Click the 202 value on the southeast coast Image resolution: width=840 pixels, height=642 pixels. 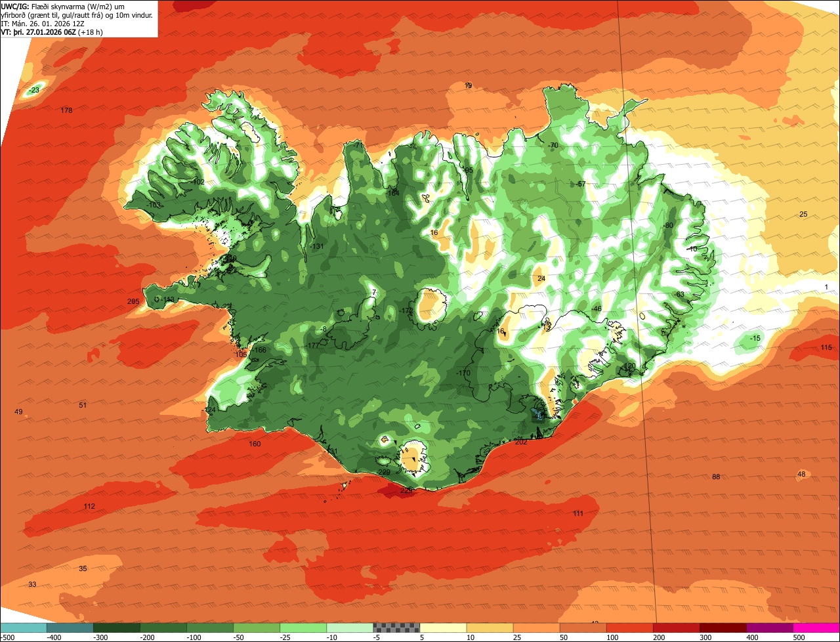pyautogui.click(x=521, y=442)
